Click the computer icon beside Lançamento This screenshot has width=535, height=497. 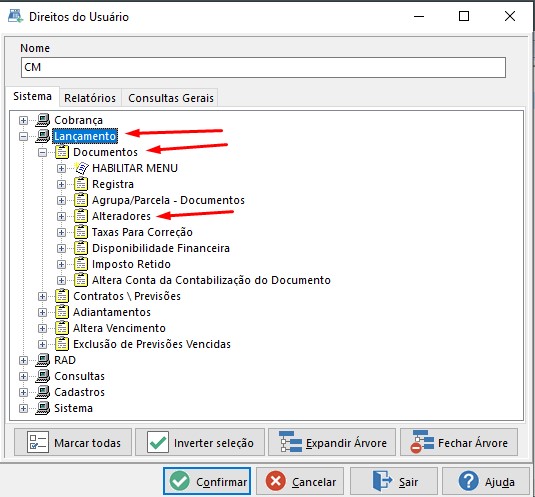[x=43, y=136]
